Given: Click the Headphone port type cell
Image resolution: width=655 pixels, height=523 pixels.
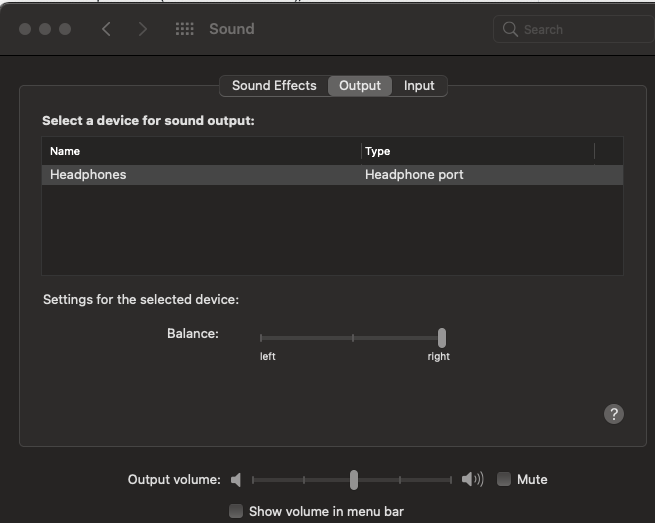Looking at the screenshot, I should point(414,175).
